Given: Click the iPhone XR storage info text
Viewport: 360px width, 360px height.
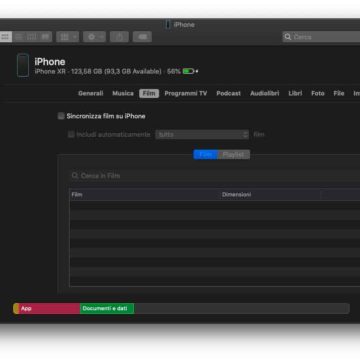Looking at the screenshot, I should pos(107,71).
